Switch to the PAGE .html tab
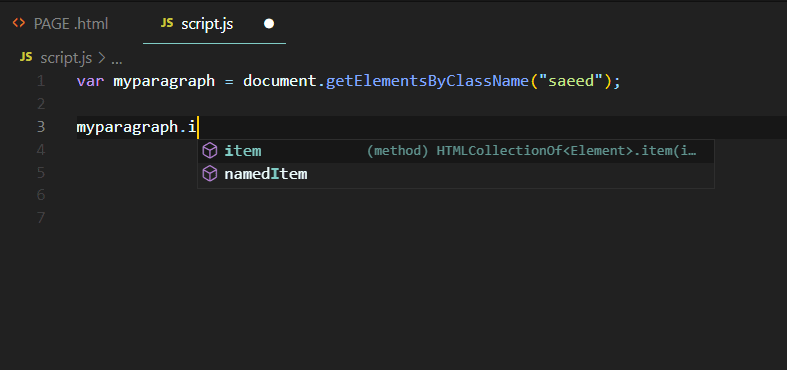 coord(60,24)
